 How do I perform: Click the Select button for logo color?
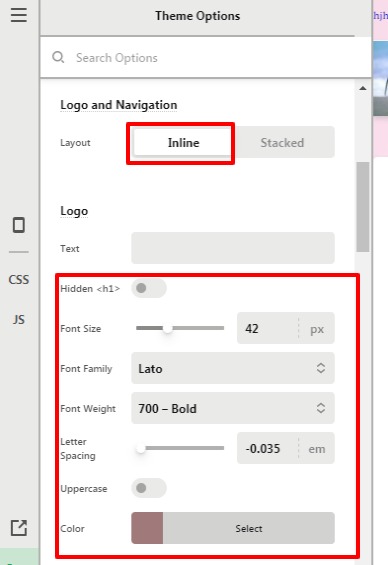pyautogui.click(x=249, y=528)
